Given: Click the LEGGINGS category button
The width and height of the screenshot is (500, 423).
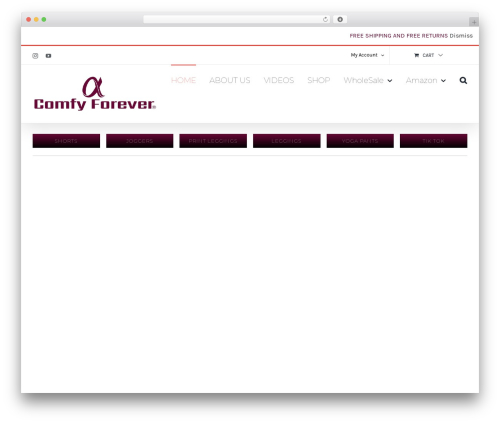Looking at the screenshot, I should click(x=287, y=141).
